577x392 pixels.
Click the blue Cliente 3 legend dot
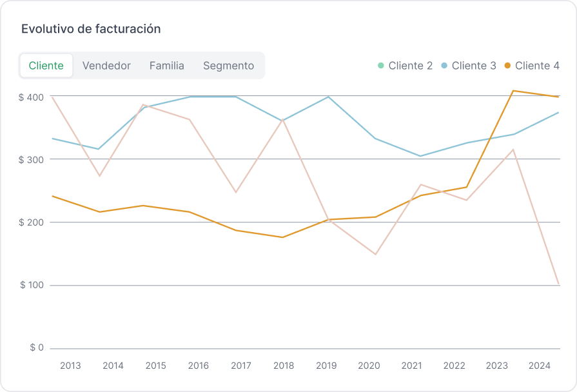[x=444, y=66]
